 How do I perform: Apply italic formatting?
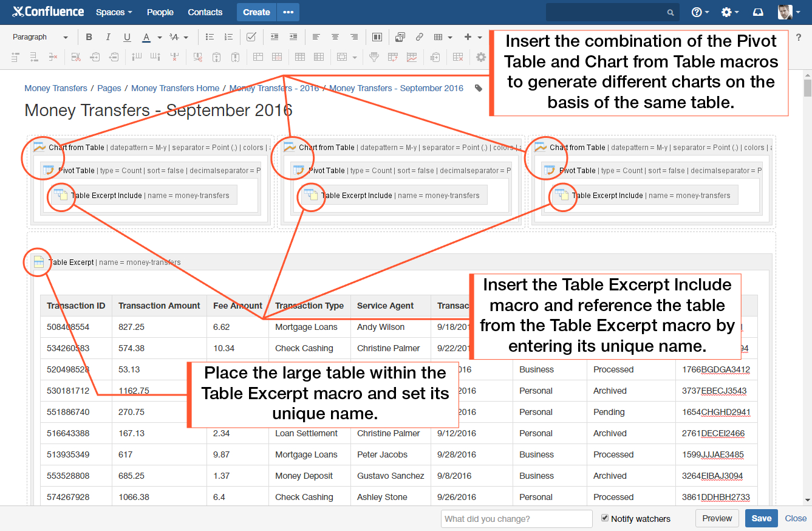click(108, 37)
